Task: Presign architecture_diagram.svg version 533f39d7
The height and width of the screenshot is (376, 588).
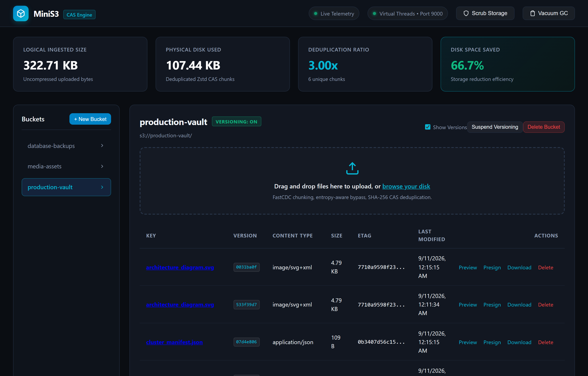Action: [x=492, y=305]
